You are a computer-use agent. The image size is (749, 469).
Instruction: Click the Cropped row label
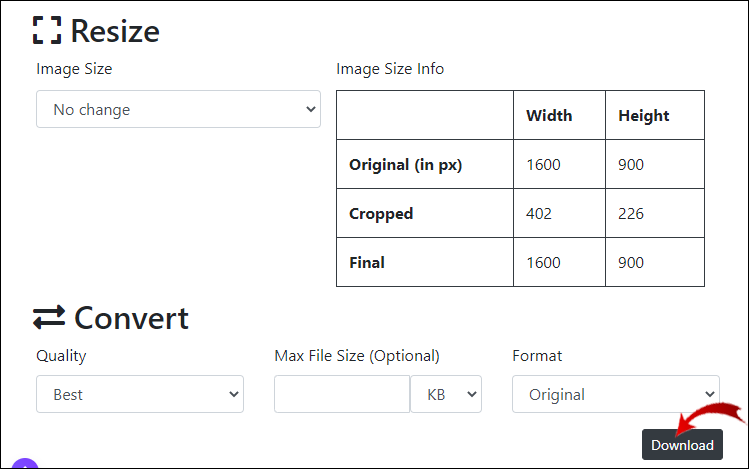pyautogui.click(x=381, y=214)
